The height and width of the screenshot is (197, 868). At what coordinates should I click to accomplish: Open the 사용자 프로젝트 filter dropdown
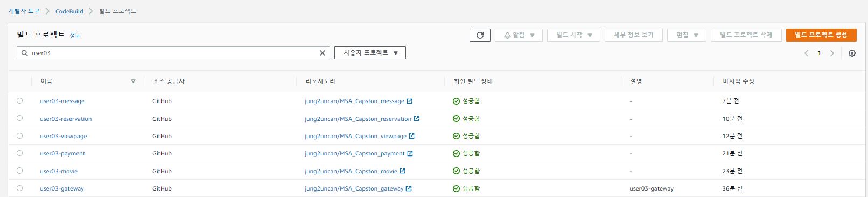370,53
